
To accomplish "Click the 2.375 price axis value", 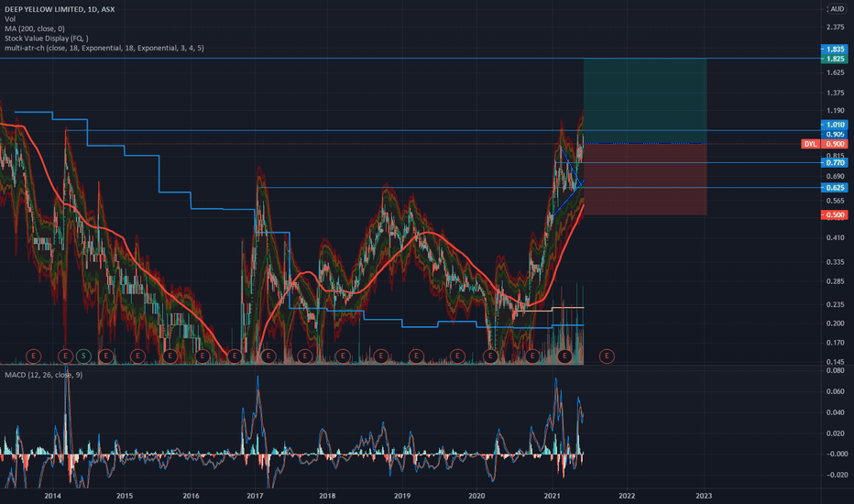I will pyautogui.click(x=835, y=27).
